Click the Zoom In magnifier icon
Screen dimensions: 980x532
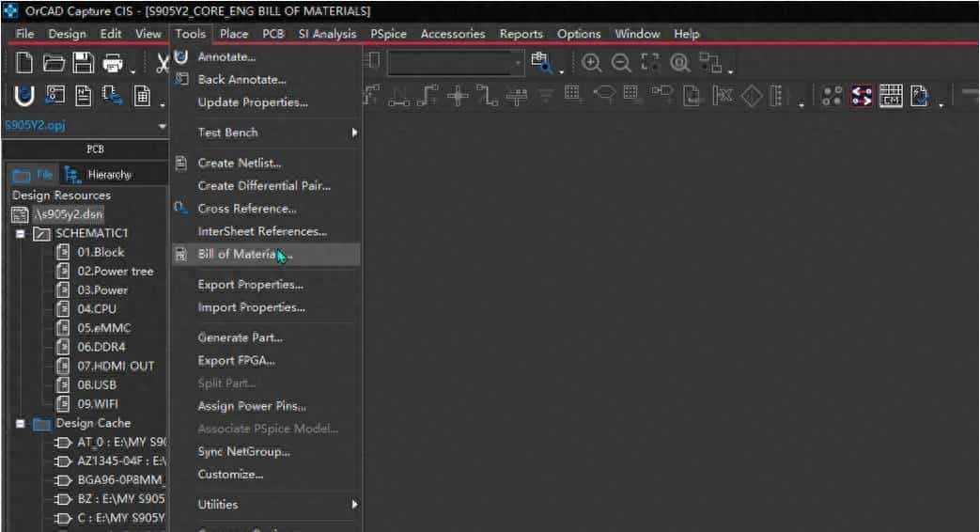point(591,64)
